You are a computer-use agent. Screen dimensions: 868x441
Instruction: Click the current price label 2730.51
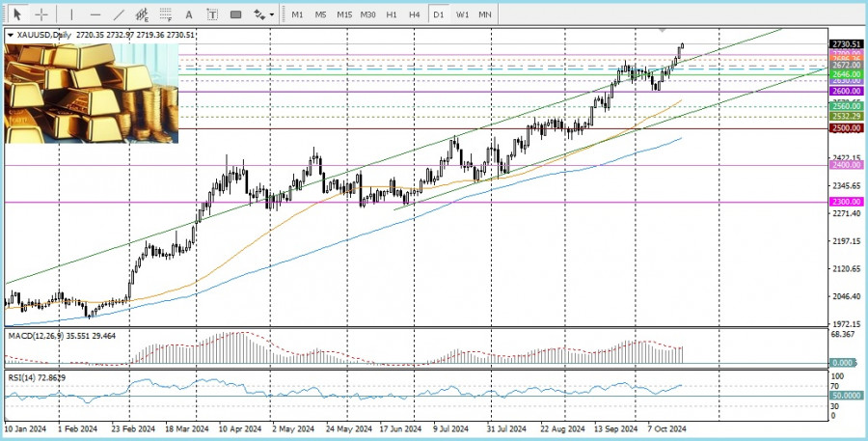(847, 43)
